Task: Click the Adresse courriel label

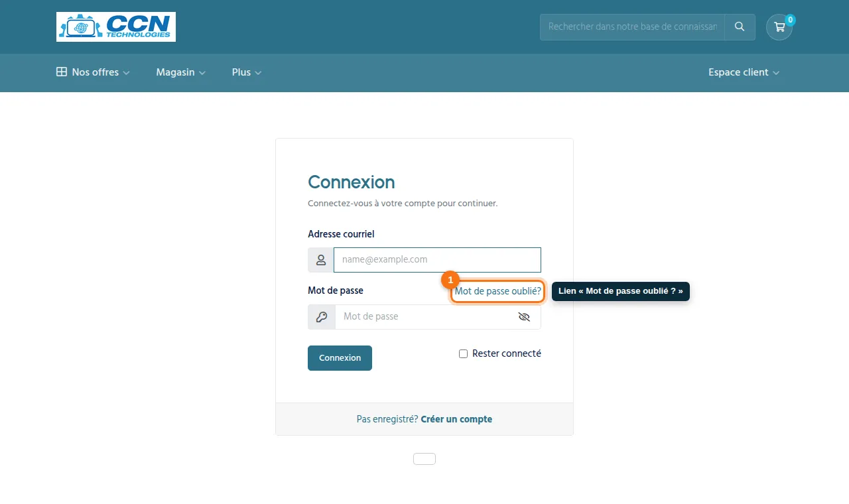Action: [341, 234]
